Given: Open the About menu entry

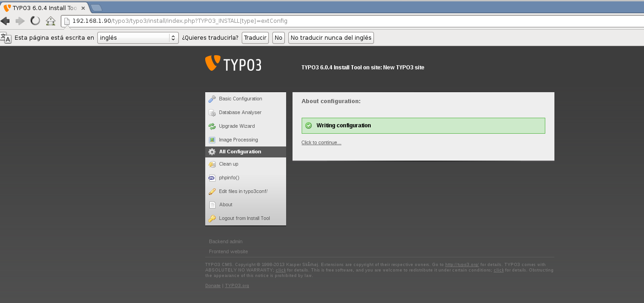Looking at the screenshot, I should tap(225, 205).
